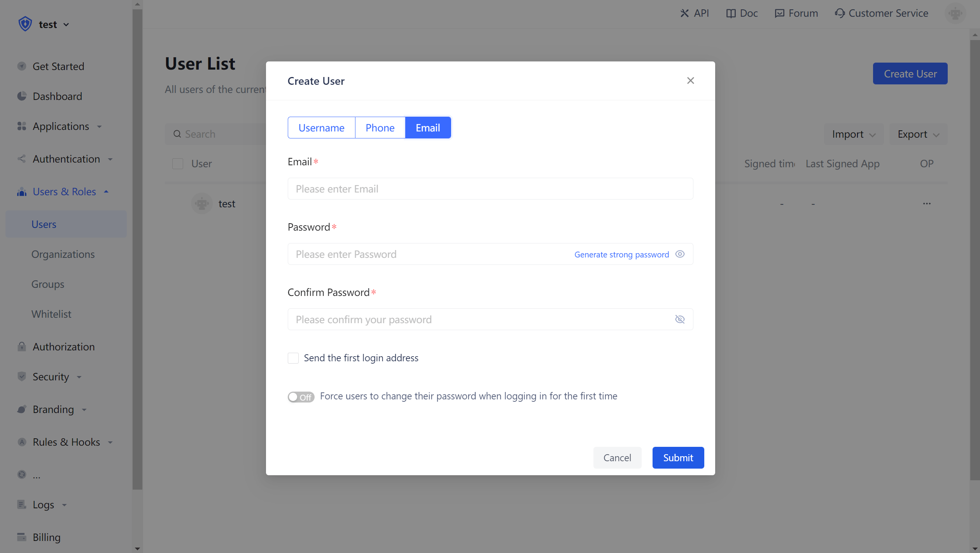Click Generate strong password link
Viewport: 980px width, 553px height.
pyautogui.click(x=621, y=254)
